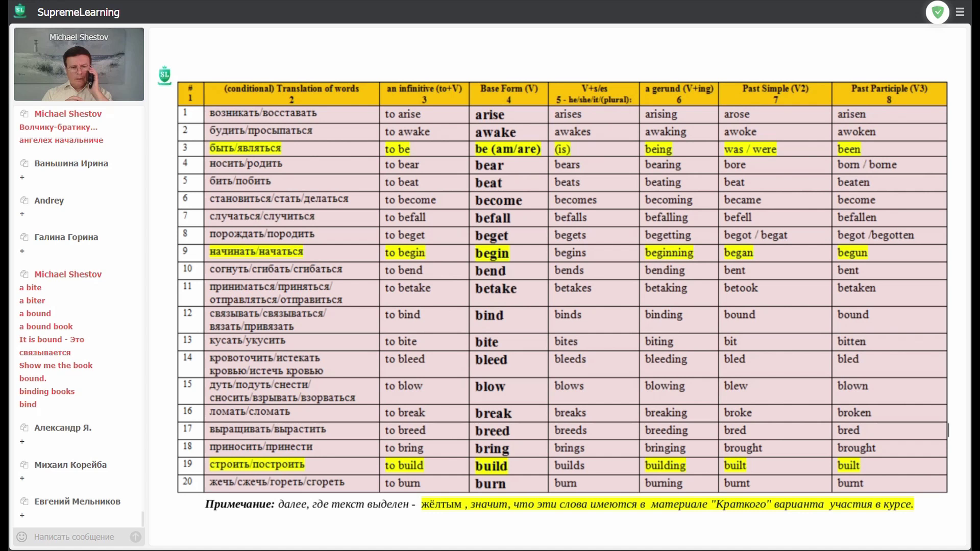Click the chat panel scrollbar
Screen dimensions: 980x551
[142, 518]
